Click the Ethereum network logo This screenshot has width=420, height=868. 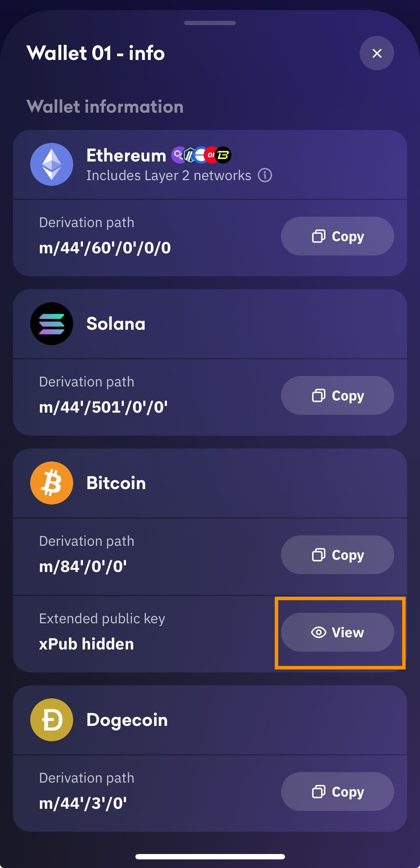coord(52,164)
